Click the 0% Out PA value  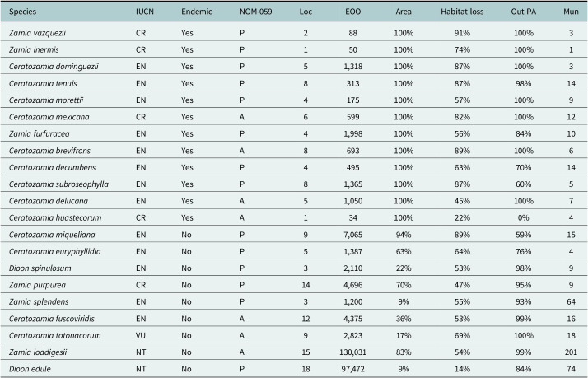pyautogui.click(x=524, y=218)
